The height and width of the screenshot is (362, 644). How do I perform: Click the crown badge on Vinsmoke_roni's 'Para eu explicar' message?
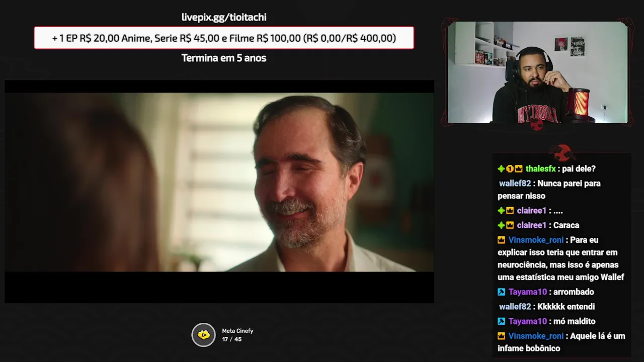[501, 240]
